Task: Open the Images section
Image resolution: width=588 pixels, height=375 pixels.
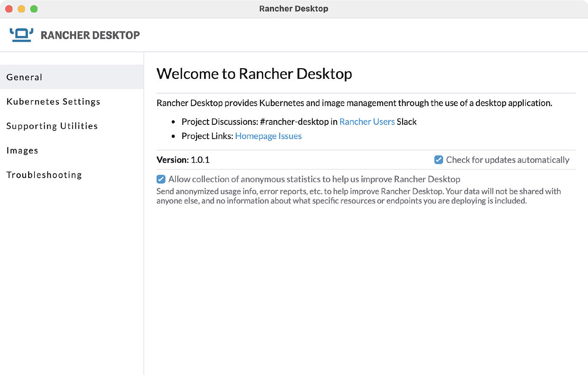Action: [x=22, y=150]
